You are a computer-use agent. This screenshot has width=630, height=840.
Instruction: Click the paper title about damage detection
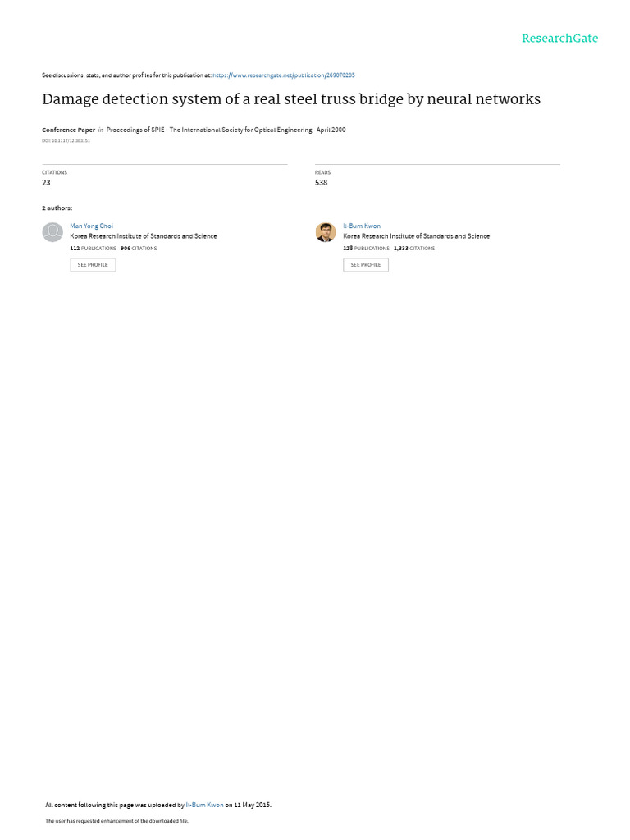pyautogui.click(x=291, y=99)
